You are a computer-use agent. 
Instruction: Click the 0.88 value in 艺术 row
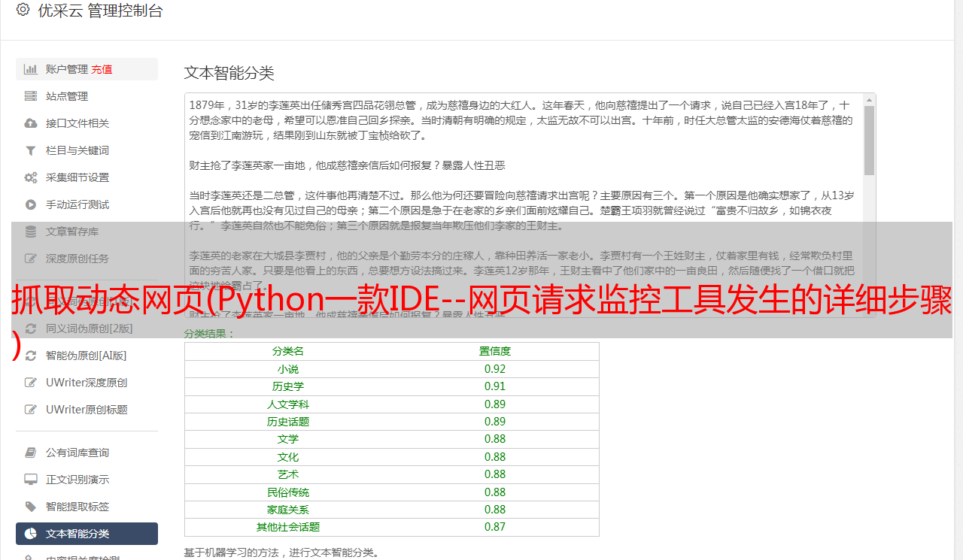tap(495, 474)
